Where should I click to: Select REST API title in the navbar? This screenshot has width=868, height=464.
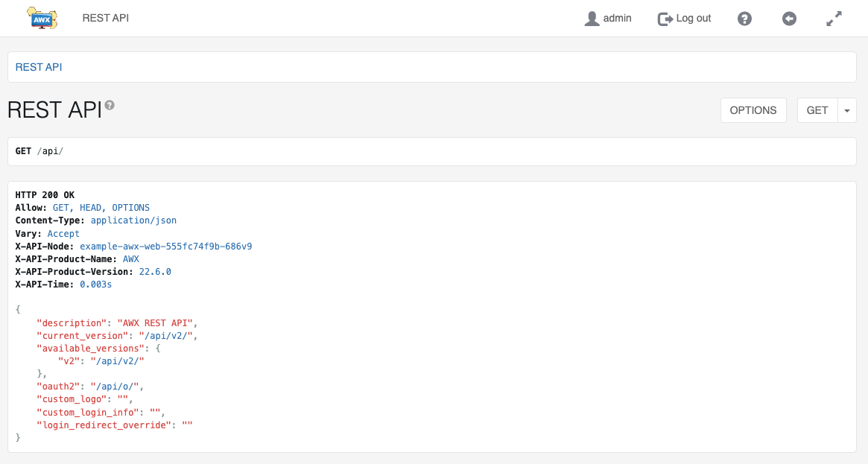click(x=106, y=18)
